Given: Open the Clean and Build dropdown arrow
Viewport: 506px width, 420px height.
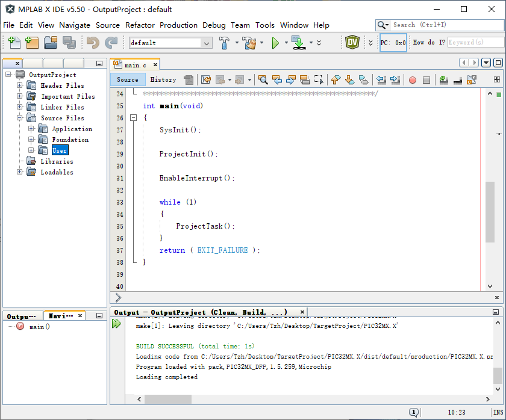Looking at the screenshot, I should 261,43.
